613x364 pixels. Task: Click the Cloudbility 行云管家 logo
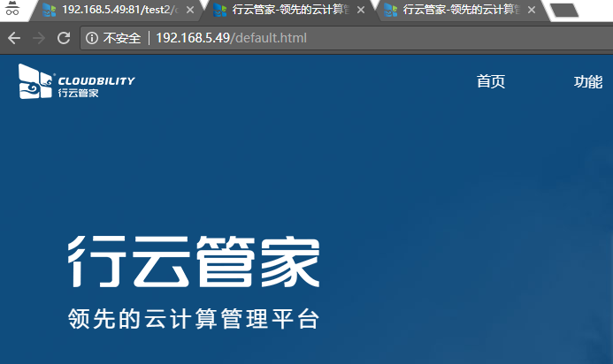click(x=77, y=81)
